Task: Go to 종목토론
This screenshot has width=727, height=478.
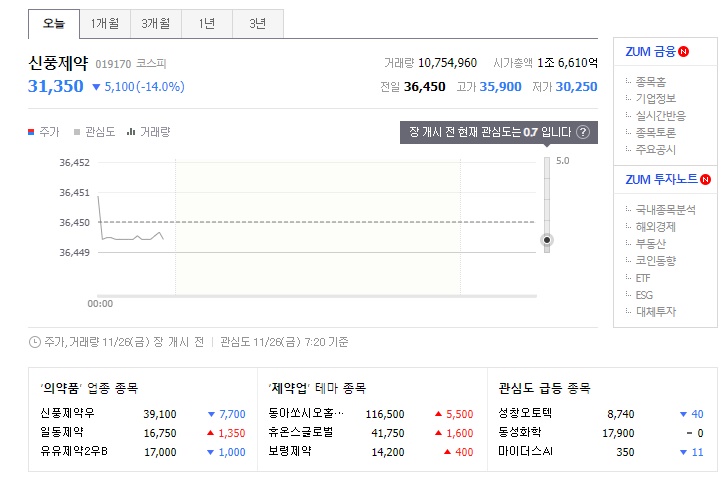Action: click(x=656, y=133)
